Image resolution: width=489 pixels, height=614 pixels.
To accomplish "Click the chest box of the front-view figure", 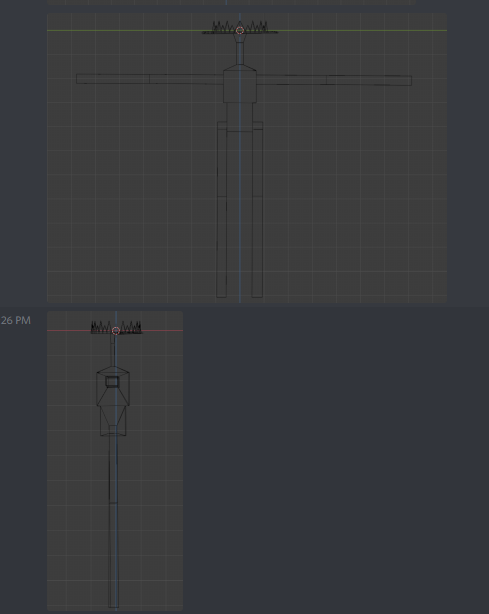I will pyautogui.click(x=240, y=87).
